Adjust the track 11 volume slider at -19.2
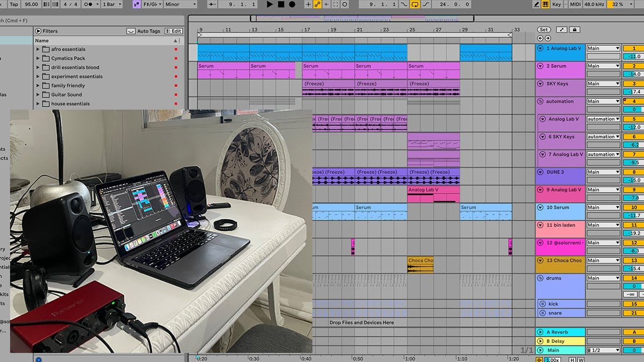Viewport: 644px width, 362px height. pos(634,233)
